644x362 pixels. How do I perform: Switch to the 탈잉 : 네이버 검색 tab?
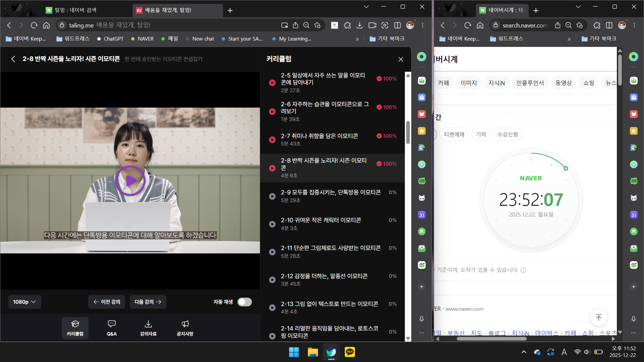75,10
